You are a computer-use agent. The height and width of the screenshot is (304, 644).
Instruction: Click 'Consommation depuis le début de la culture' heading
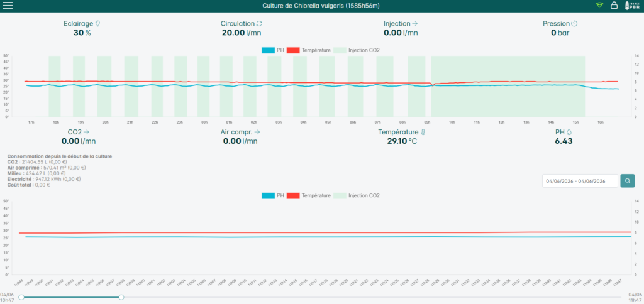(x=60, y=156)
